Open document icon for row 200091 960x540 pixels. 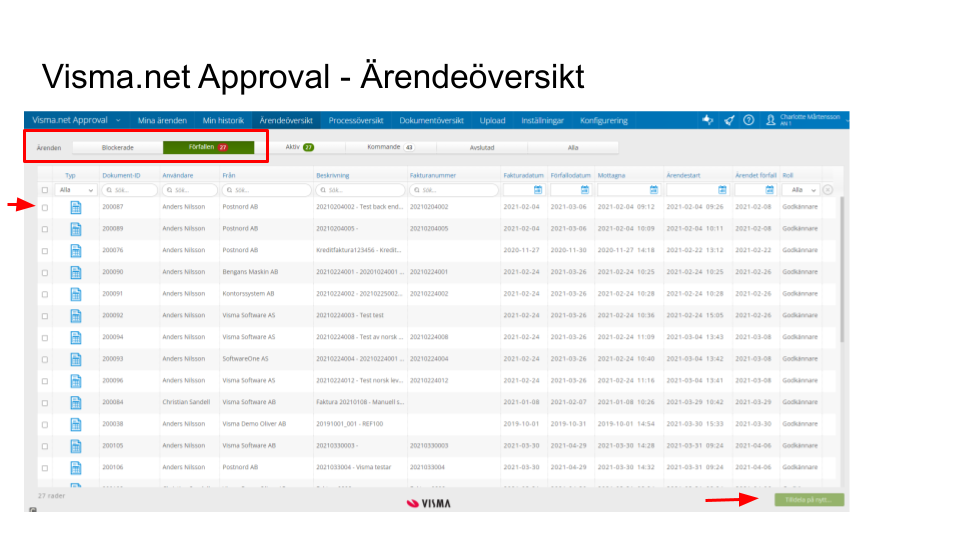[x=75, y=294]
